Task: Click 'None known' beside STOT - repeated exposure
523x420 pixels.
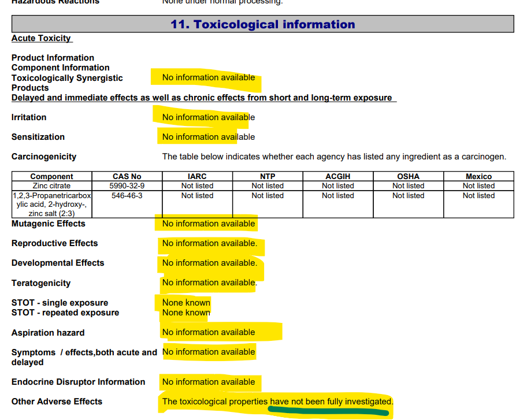Action: click(x=186, y=313)
